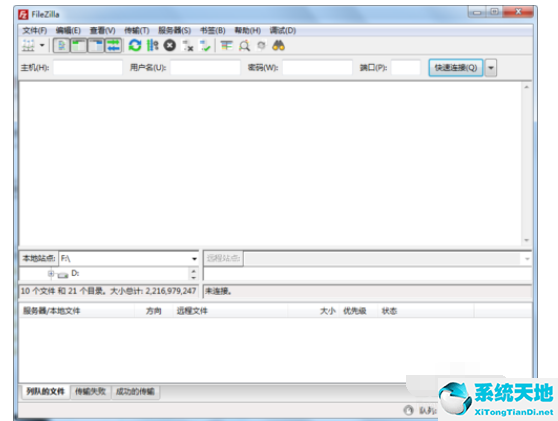
Task: Focus the 用户名(U) username field
Action: click(x=205, y=67)
